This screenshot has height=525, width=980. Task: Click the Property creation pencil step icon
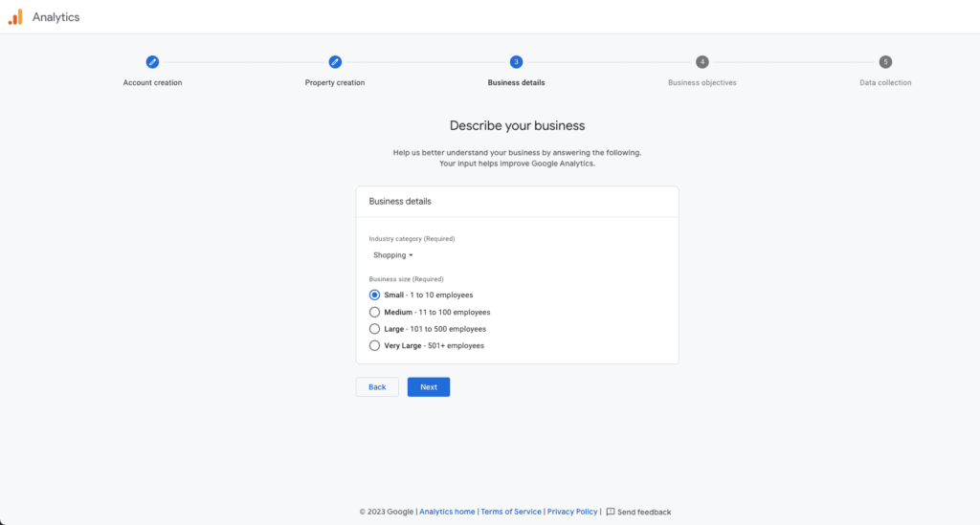point(335,62)
